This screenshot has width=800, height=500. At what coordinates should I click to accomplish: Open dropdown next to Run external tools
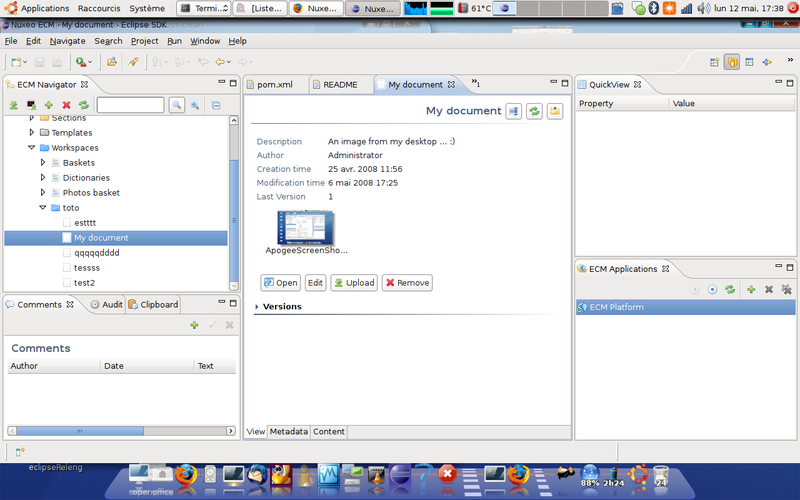pos(90,62)
